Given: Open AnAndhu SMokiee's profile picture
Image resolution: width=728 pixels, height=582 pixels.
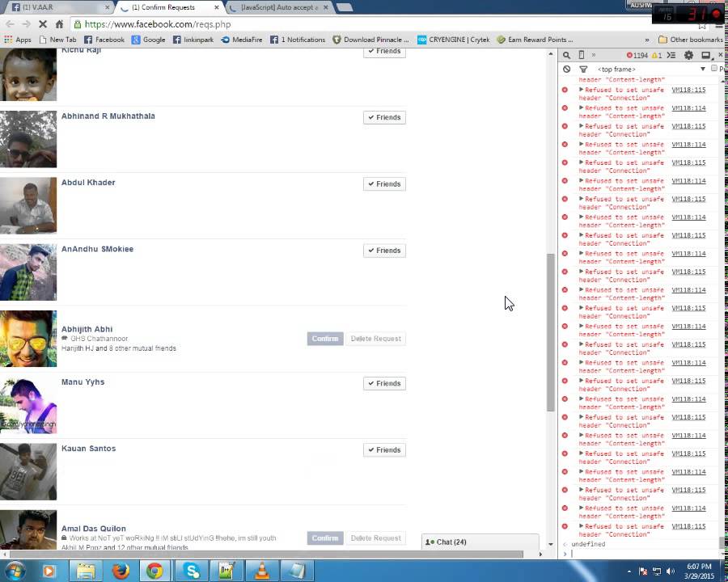Looking at the screenshot, I should pyautogui.click(x=28, y=272).
